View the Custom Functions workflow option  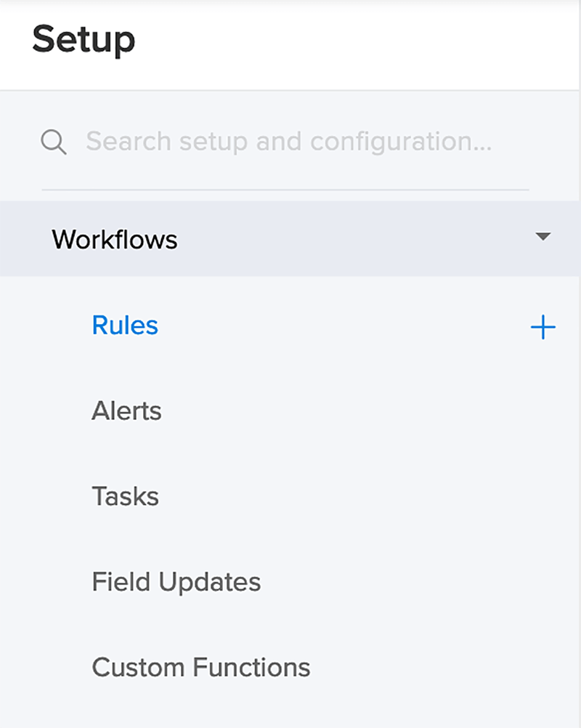click(x=201, y=667)
